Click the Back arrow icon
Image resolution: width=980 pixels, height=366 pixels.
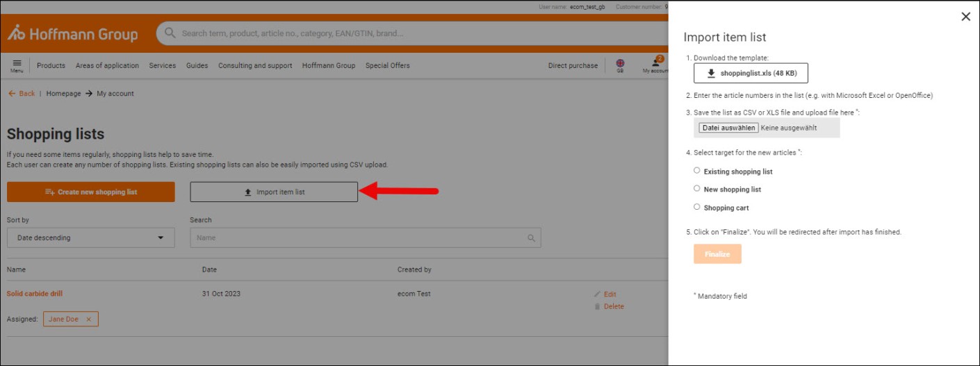(12, 94)
